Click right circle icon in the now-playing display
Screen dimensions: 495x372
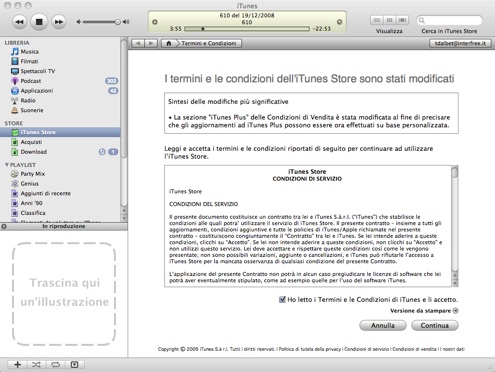pyautogui.click(x=339, y=22)
